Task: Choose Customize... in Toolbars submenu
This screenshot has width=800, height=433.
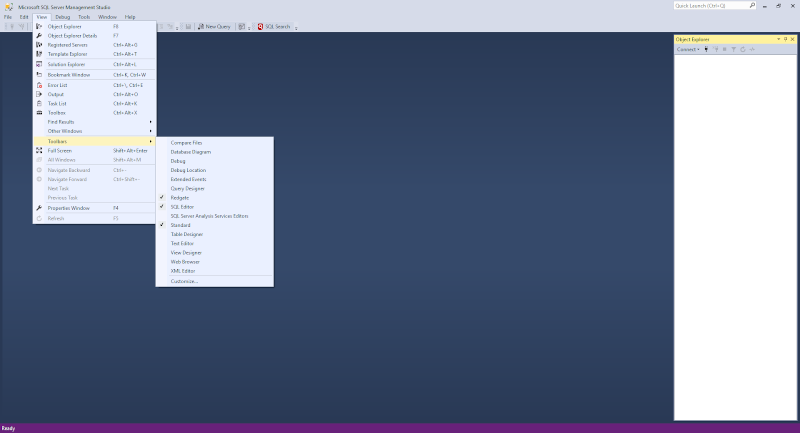Action: [215, 282]
